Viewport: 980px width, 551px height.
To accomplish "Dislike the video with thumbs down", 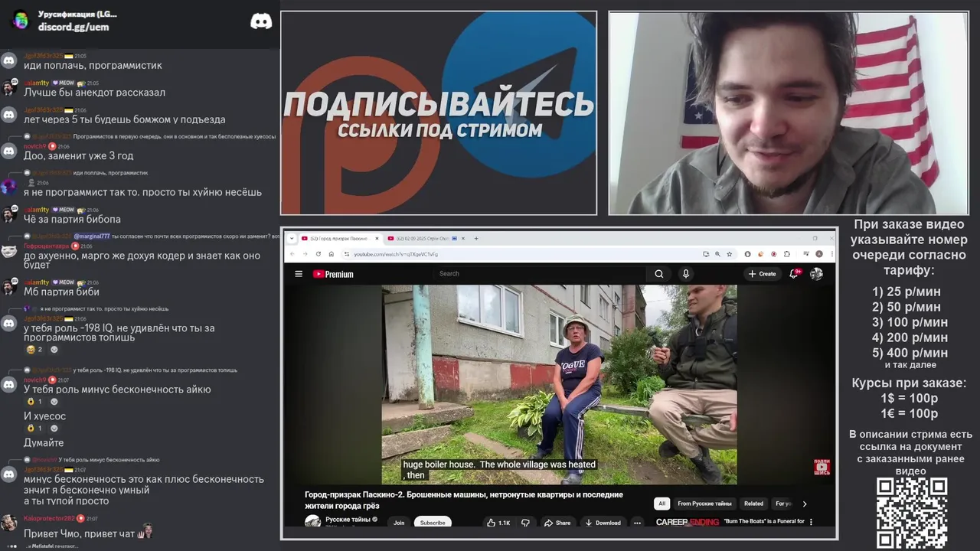I will [x=525, y=523].
